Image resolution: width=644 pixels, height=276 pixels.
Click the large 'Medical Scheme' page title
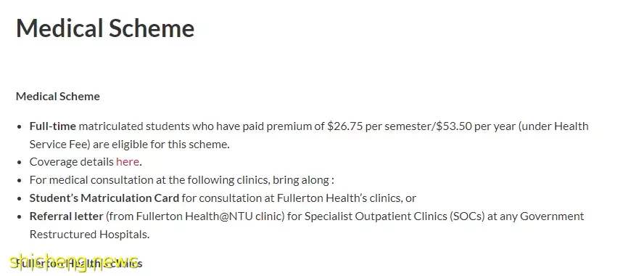(x=105, y=28)
